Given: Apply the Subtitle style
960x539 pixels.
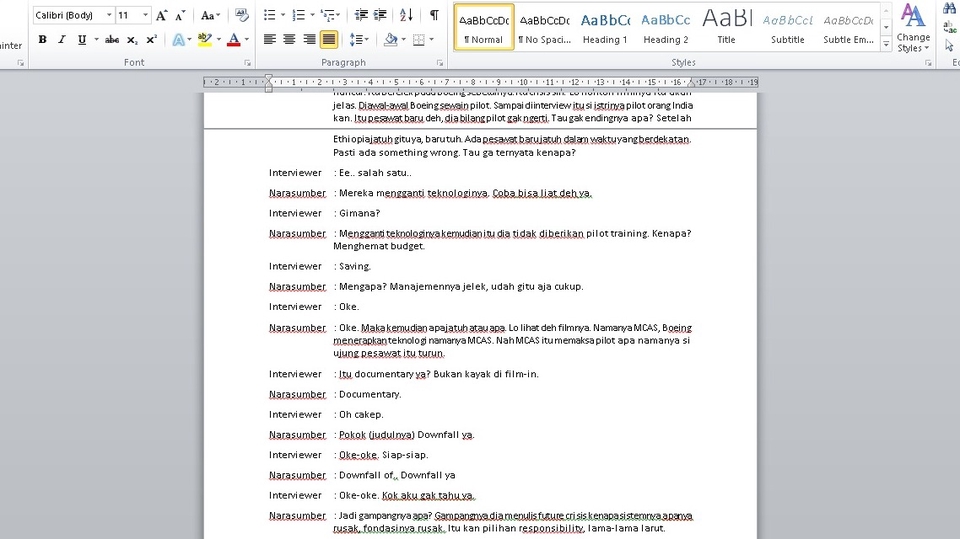Looking at the screenshot, I should click(x=787, y=27).
